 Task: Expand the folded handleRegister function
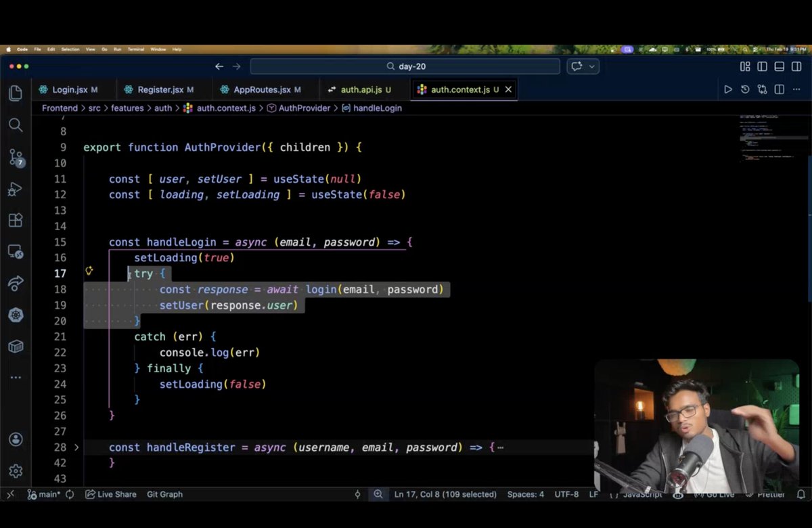click(76, 447)
